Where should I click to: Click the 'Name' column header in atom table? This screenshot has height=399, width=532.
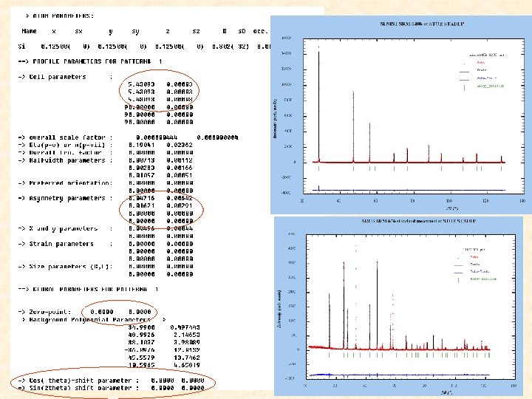(29, 31)
